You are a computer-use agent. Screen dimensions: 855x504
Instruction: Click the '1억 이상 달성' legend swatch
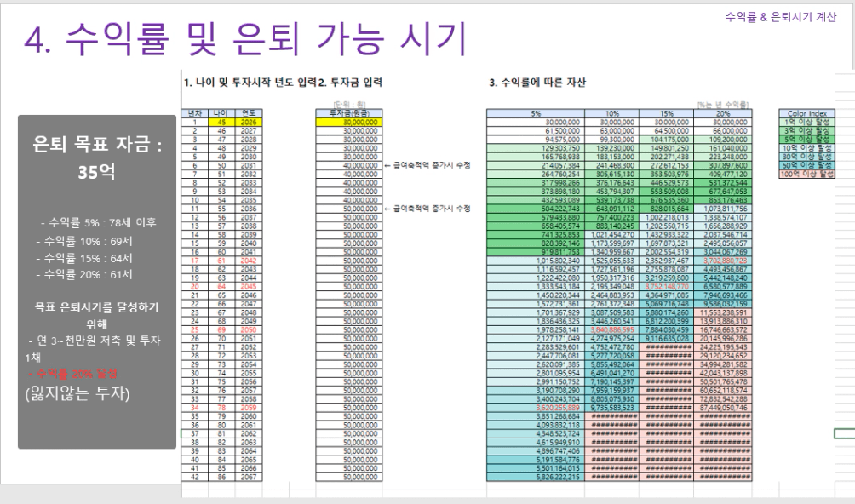807,122
